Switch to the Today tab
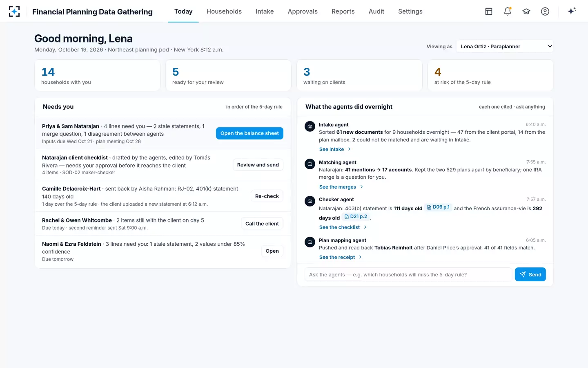The height and width of the screenshot is (368, 588). (183, 11)
